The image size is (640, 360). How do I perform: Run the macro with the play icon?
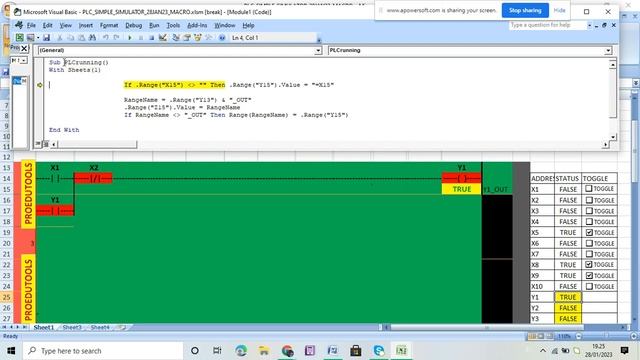pos(130,38)
